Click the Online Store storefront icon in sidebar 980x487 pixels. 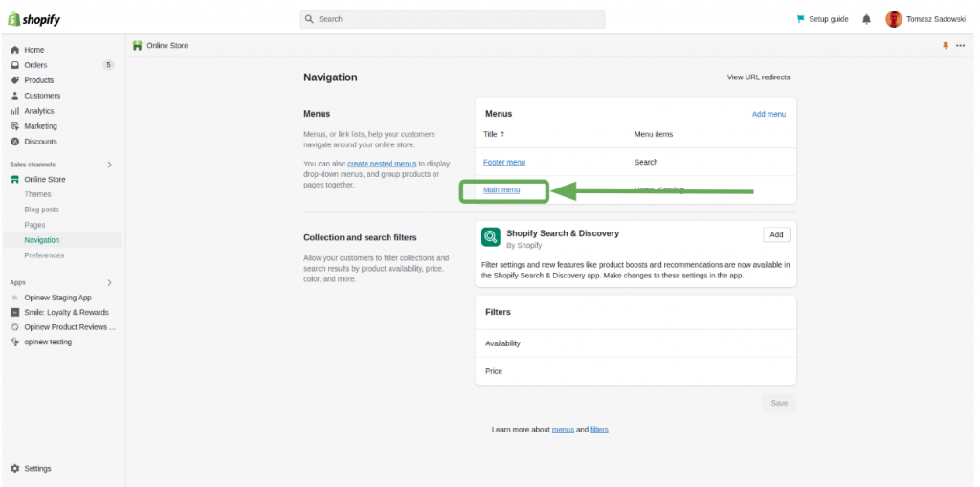coord(15,180)
